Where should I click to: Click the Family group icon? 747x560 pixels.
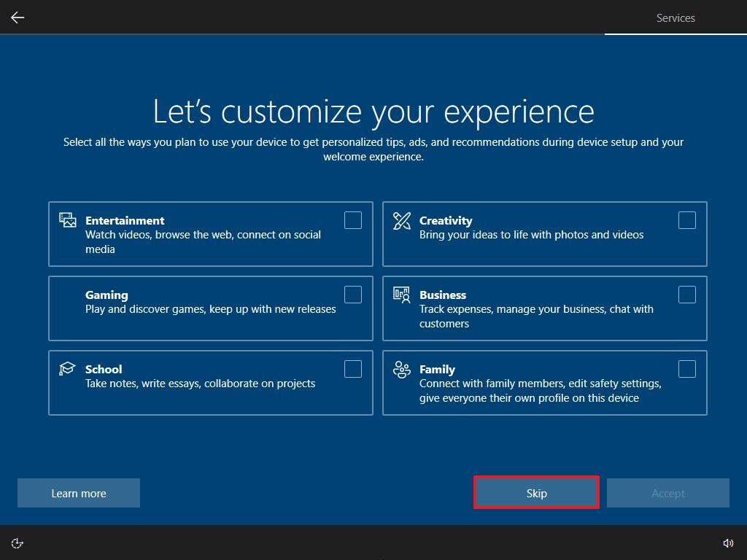402,367
